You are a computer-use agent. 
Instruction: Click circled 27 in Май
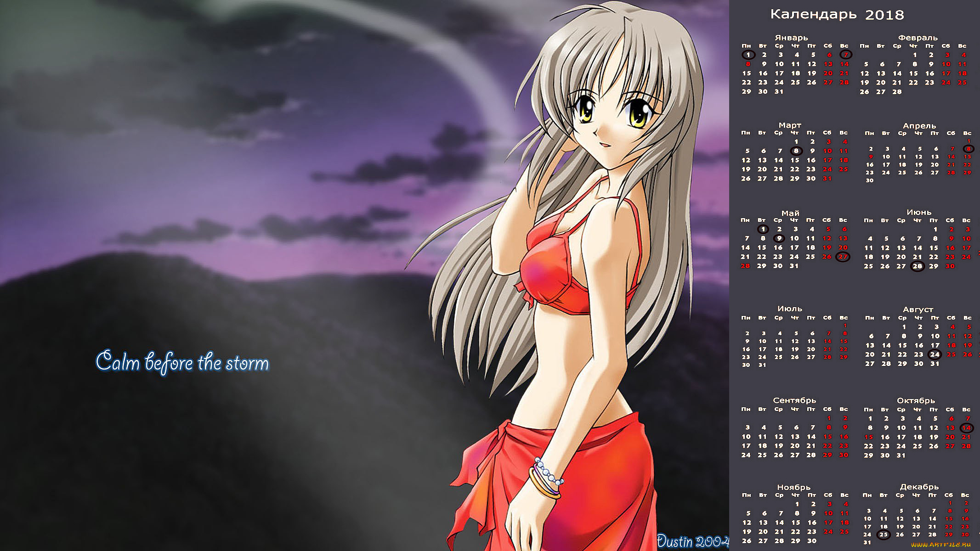[843, 257]
